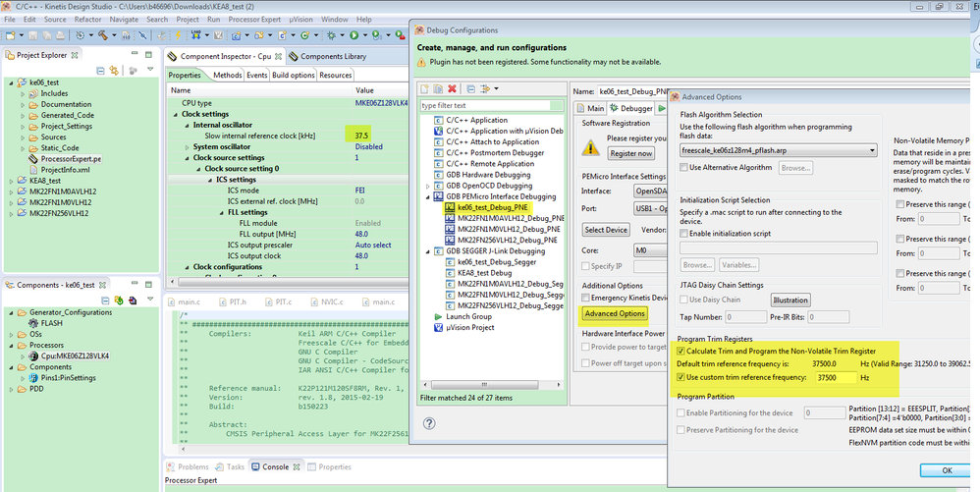Click the Register now button
The width and height of the screenshot is (980, 492).
[x=630, y=152]
